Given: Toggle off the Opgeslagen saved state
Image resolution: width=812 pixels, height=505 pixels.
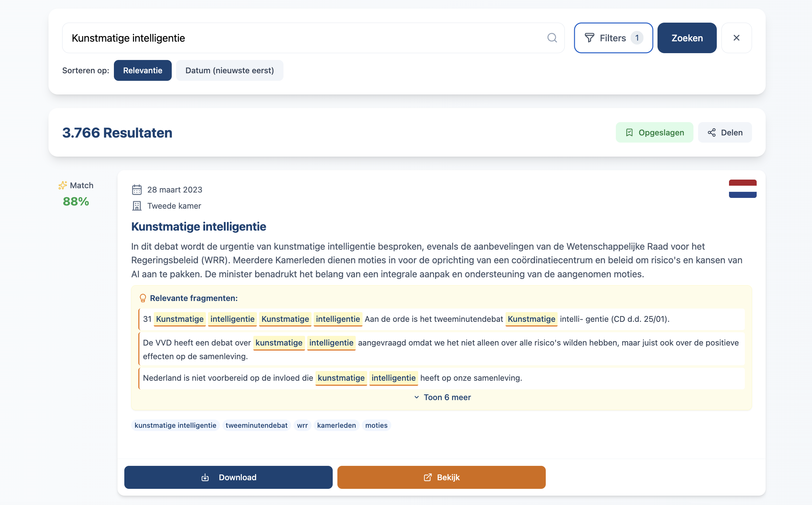Looking at the screenshot, I should [x=654, y=132].
